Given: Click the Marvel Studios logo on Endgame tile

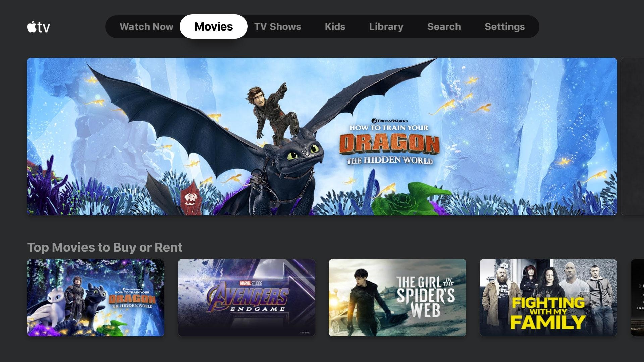Looking at the screenshot, I should [x=251, y=283].
